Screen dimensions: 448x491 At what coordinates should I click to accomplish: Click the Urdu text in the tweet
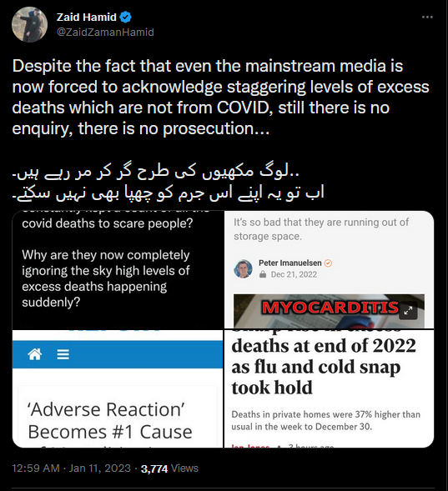168,183
